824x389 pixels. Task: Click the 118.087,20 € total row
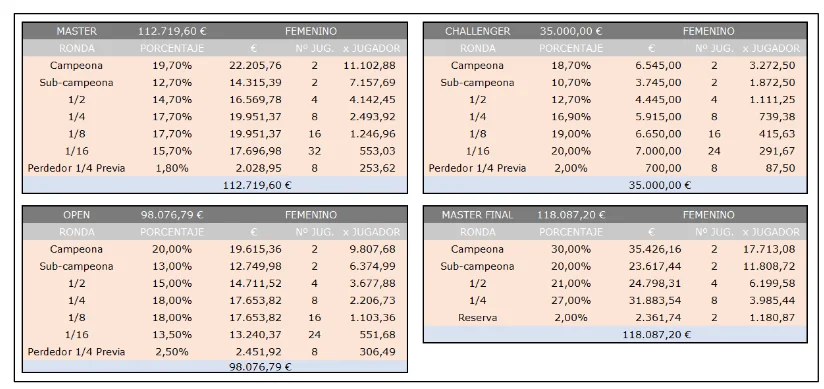(615, 334)
